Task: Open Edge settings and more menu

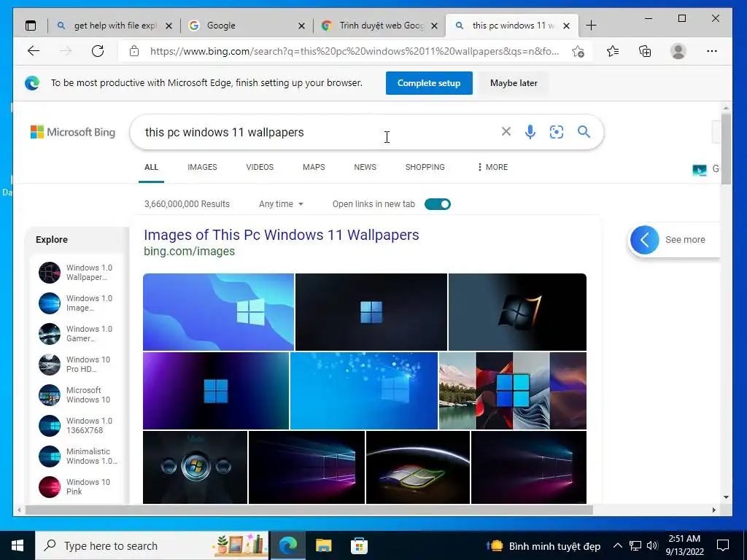Action: pyautogui.click(x=712, y=51)
